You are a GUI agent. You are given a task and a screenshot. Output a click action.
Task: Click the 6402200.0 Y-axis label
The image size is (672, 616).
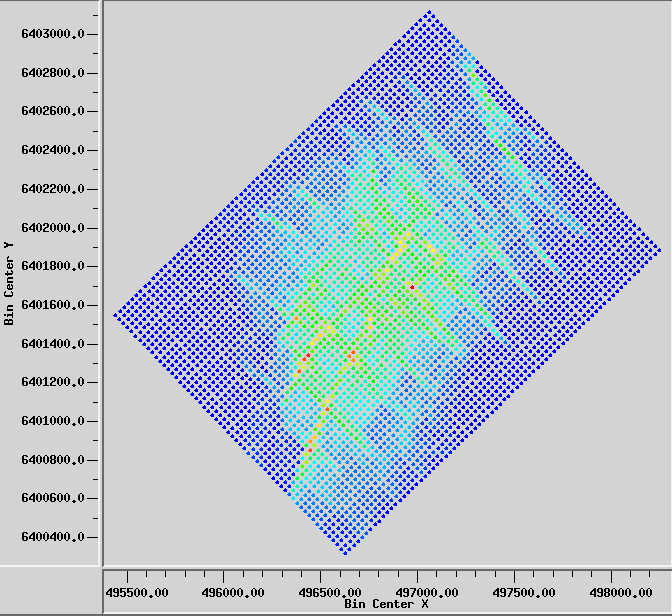tap(52, 189)
